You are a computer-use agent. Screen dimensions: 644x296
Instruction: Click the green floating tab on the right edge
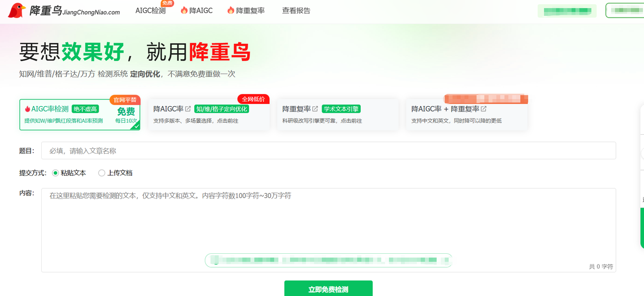click(642, 228)
